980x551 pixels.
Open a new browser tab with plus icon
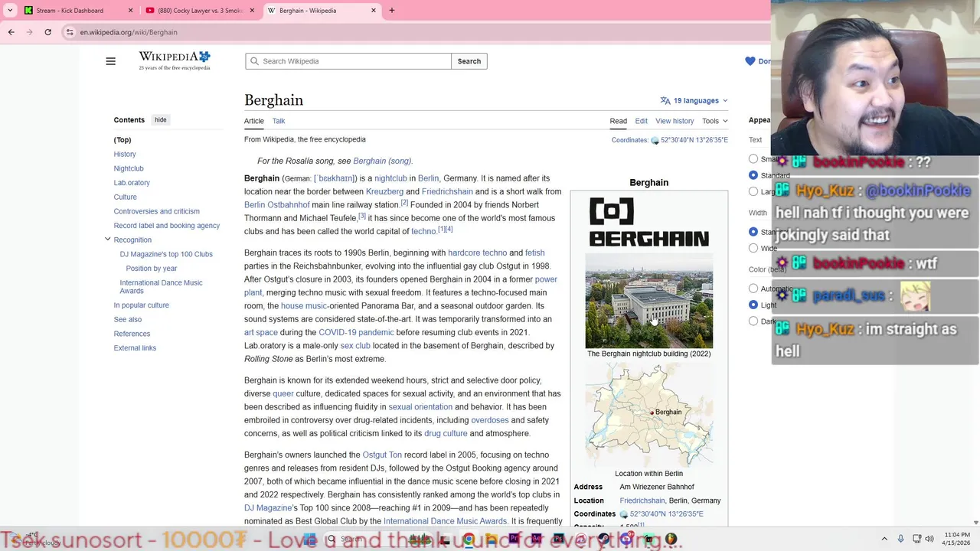[392, 11]
